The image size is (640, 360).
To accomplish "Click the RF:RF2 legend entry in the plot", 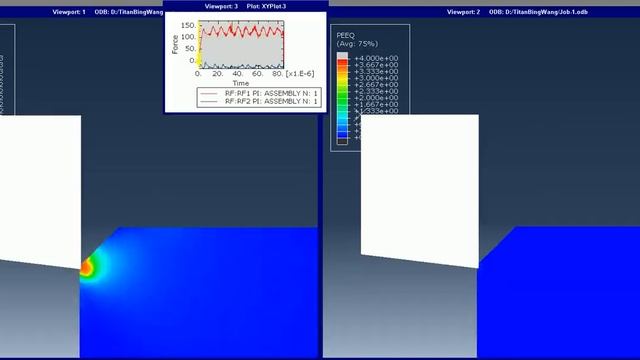I will (259, 101).
